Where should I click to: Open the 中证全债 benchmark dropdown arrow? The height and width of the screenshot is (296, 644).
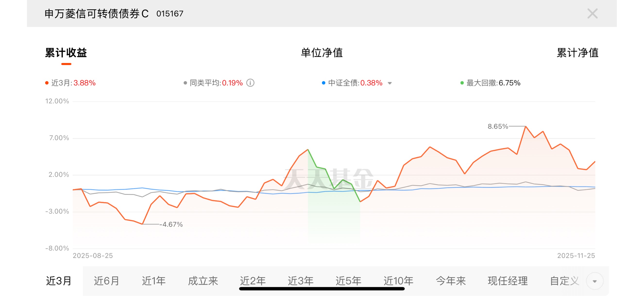tap(390, 83)
